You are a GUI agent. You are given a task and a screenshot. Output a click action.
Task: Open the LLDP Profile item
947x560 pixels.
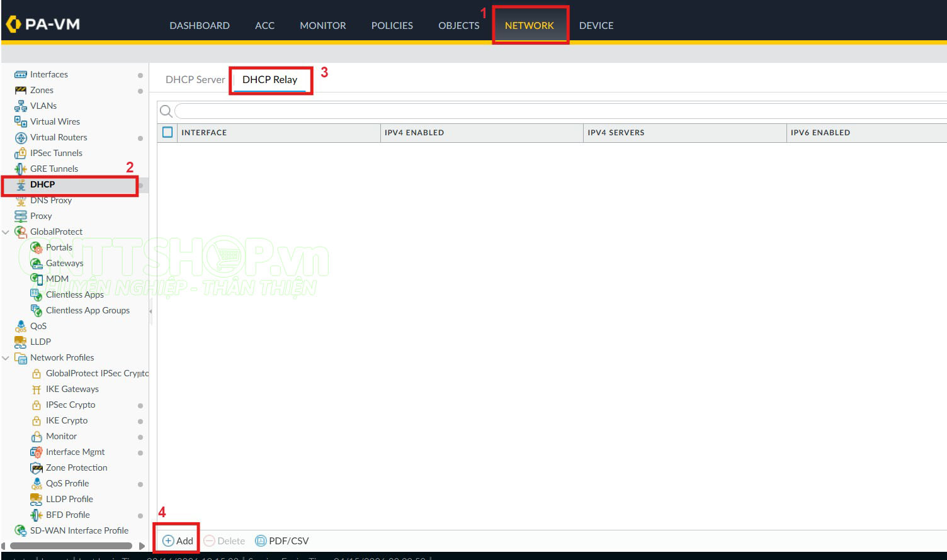click(69, 499)
